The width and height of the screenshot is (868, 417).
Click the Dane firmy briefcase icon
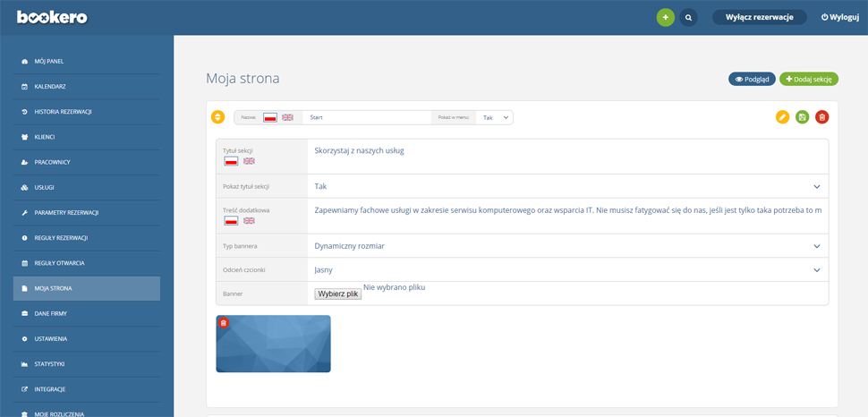pos(24,313)
